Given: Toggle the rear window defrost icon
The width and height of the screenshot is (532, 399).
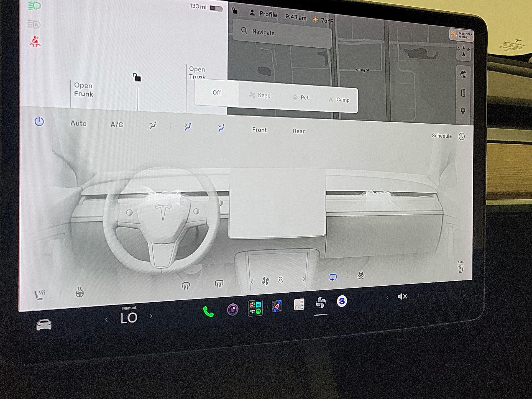Looking at the screenshot, I should click(219, 284).
